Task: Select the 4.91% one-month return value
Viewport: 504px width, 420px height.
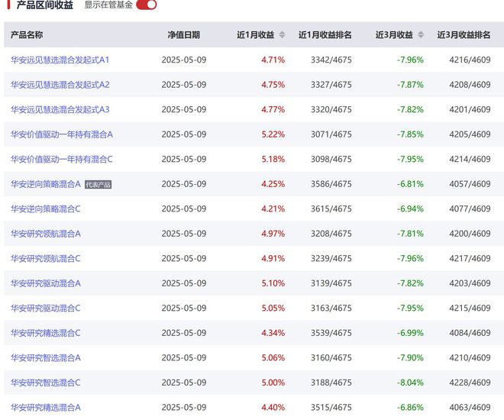Action: [273, 258]
